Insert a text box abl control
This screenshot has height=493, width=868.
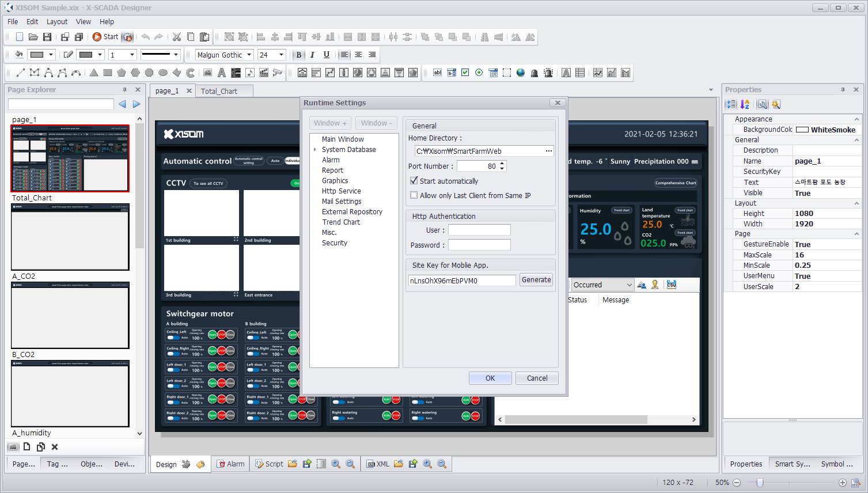click(x=438, y=73)
